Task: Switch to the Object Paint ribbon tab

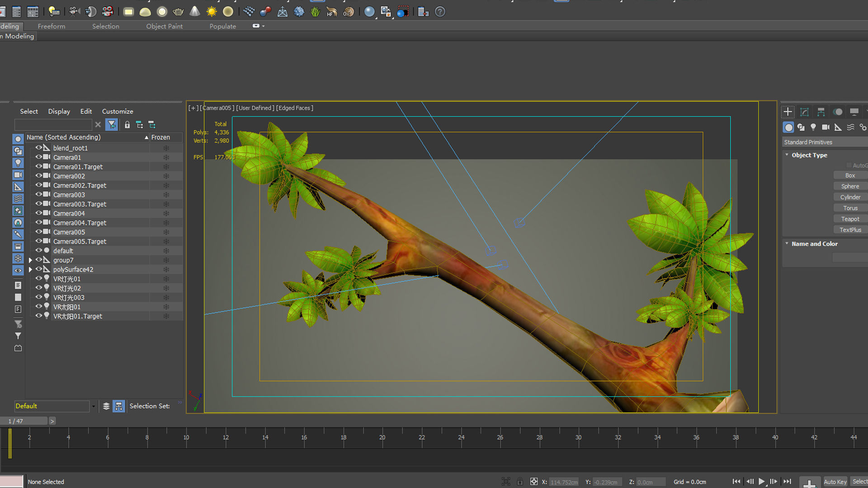Action: tap(165, 26)
